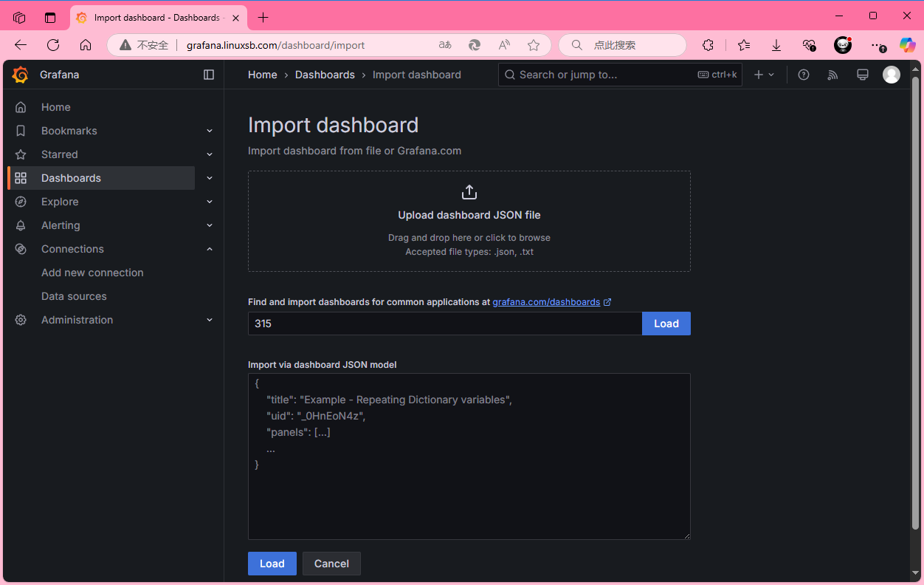This screenshot has width=924, height=585.
Task: Open the Grafana help question-mark icon
Action: [804, 75]
